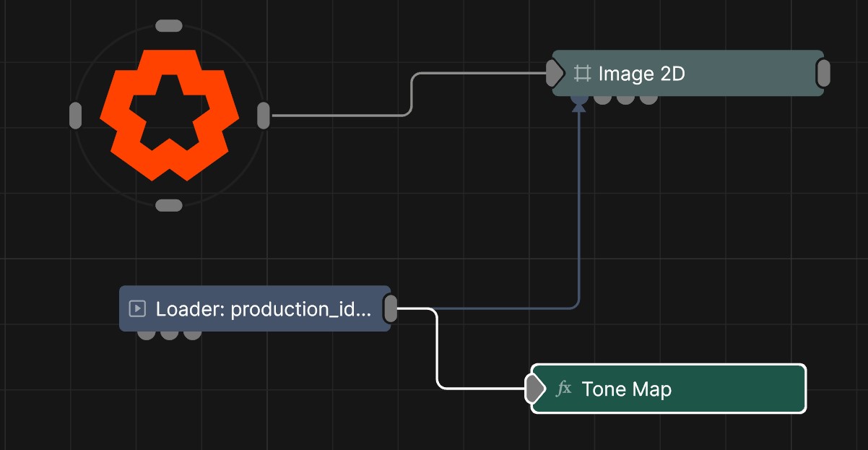Click the root node's bottom port
Screen dimensions: 868x450
pos(169,205)
